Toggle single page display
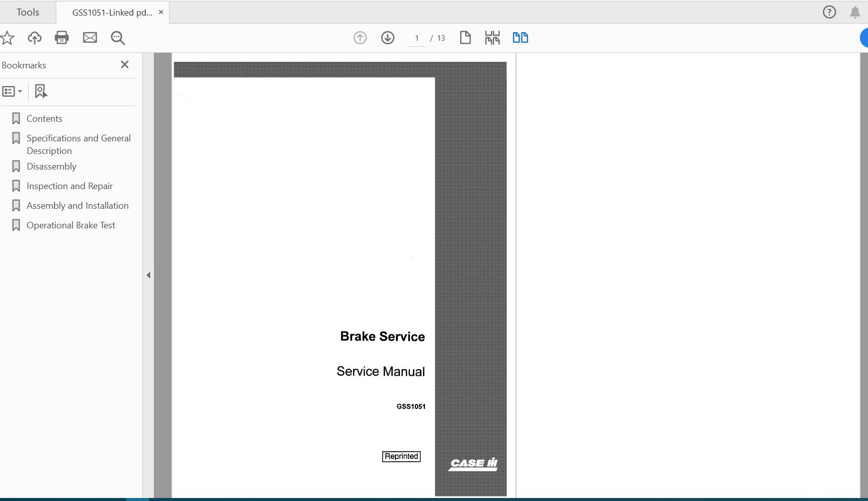Image resolution: width=868 pixels, height=501 pixels. click(465, 37)
